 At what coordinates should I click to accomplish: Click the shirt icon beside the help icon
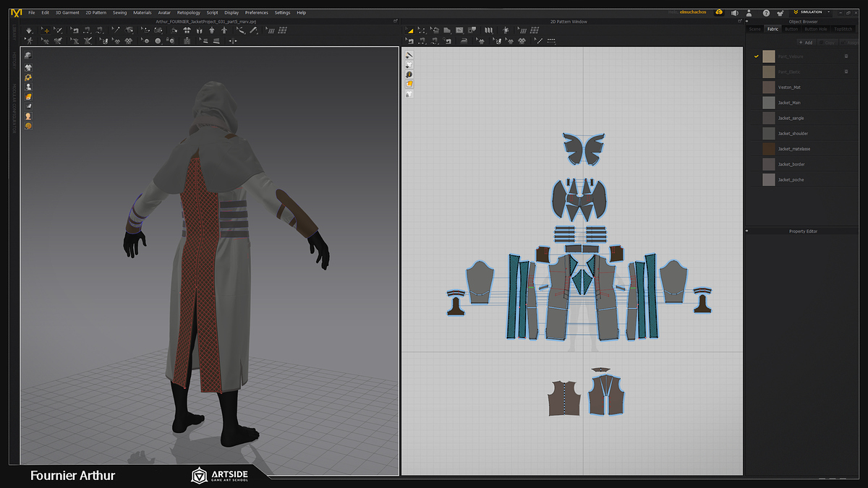(780, 13)
